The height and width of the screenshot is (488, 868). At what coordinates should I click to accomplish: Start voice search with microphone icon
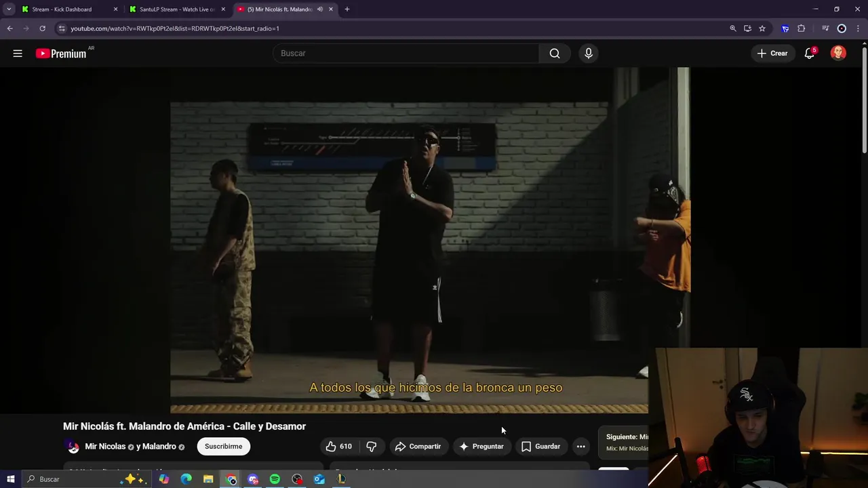pos(589,53)
